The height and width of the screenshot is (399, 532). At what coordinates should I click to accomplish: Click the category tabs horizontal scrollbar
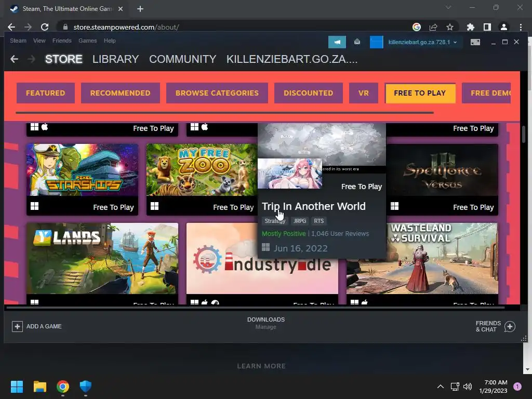[x=224, y=112]
